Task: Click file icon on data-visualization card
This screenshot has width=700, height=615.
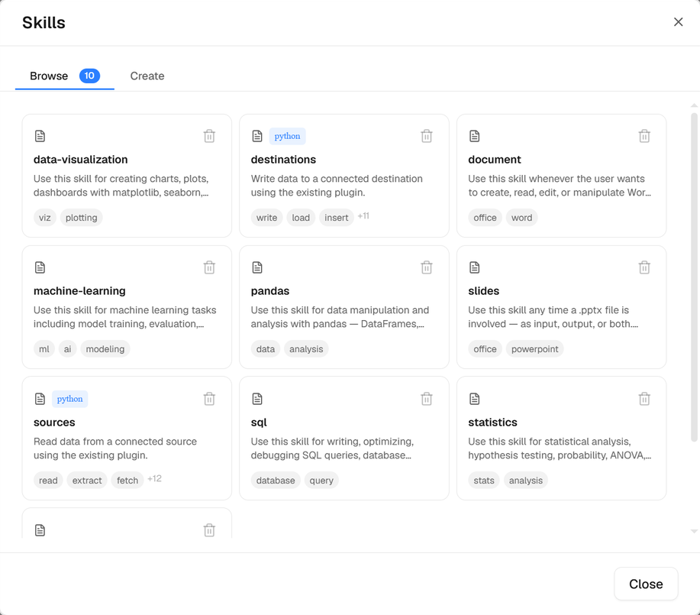Action: (40, 136)
